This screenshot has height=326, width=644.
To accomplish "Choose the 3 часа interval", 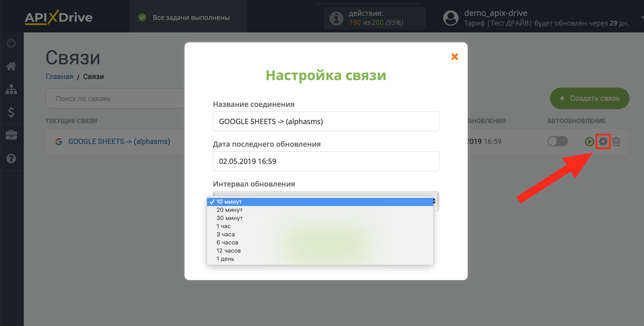I will pyautogui.click(x=320, y=235).
